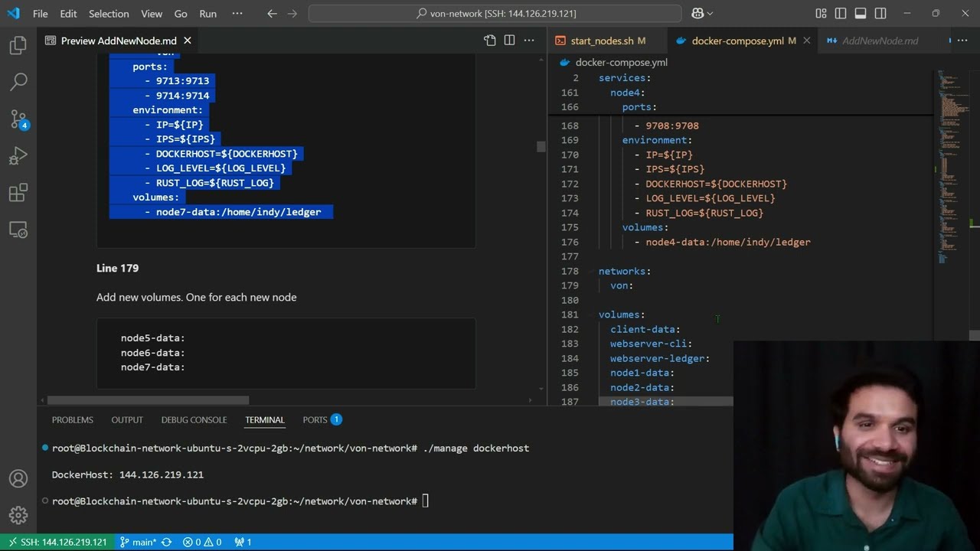This screenshot has height=551, width=980.
Task: Open the Manage gear settings icon
Action: tap(18, 514)
